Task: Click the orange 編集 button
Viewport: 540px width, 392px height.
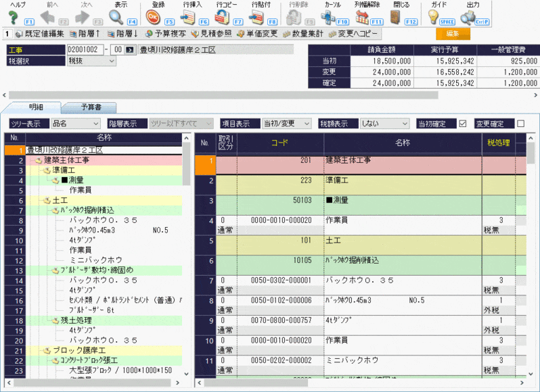Action: (x=453, y=34)
